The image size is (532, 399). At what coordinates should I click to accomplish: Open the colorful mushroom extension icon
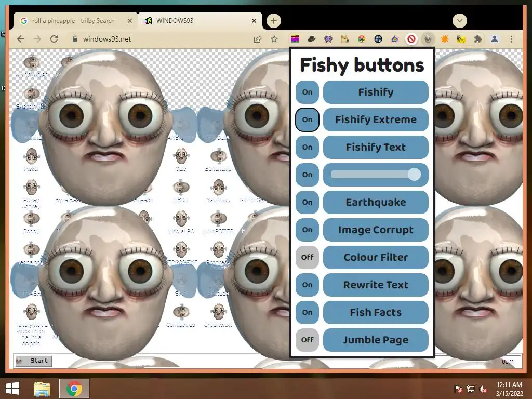point(362,39)
